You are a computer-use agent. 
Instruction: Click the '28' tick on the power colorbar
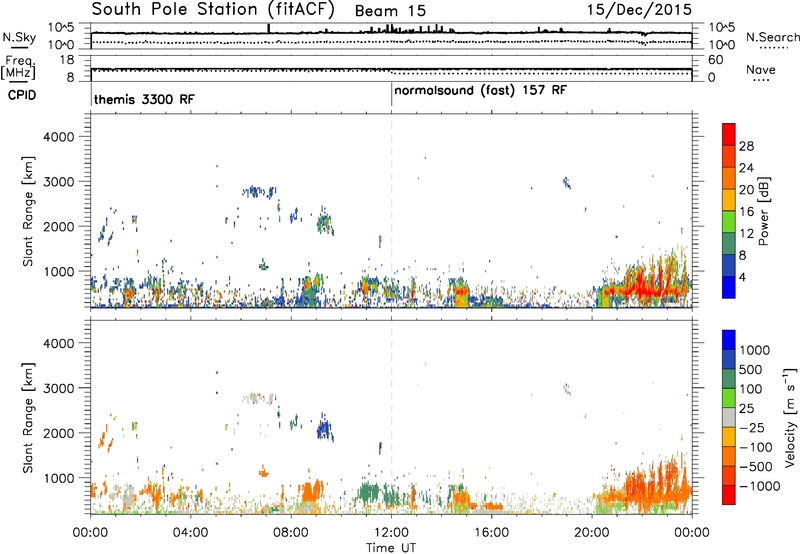[746, 146]
